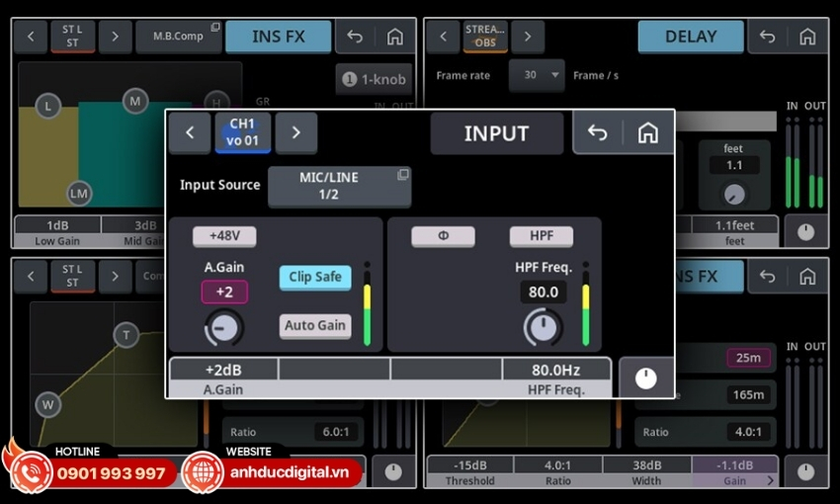The image size is (840, 504).
Task: Select the A.Gain +2 value box
Action: click(224, 292)
